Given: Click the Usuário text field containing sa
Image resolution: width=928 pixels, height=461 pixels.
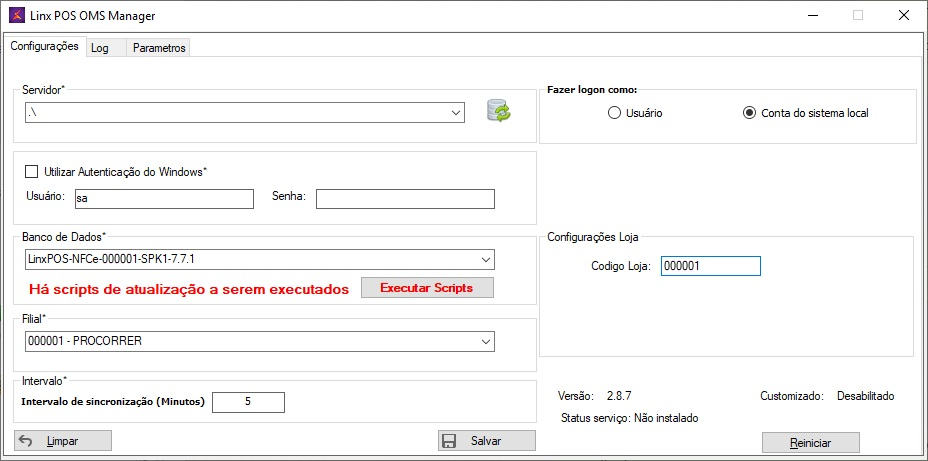Looking at the screenshot, I should pyautogui.click(x=163, y=199).
